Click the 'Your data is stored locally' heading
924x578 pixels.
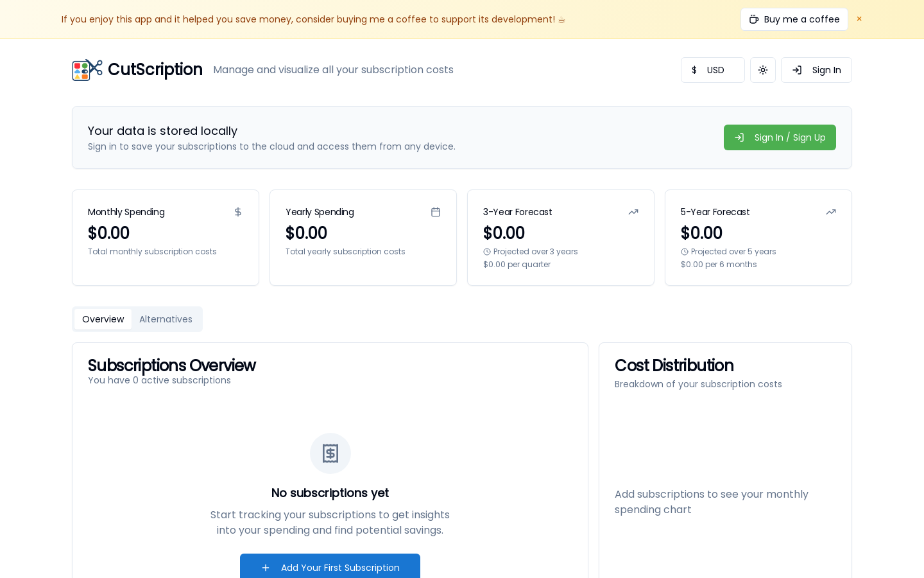pyautogui.click(x=162, y=131)
